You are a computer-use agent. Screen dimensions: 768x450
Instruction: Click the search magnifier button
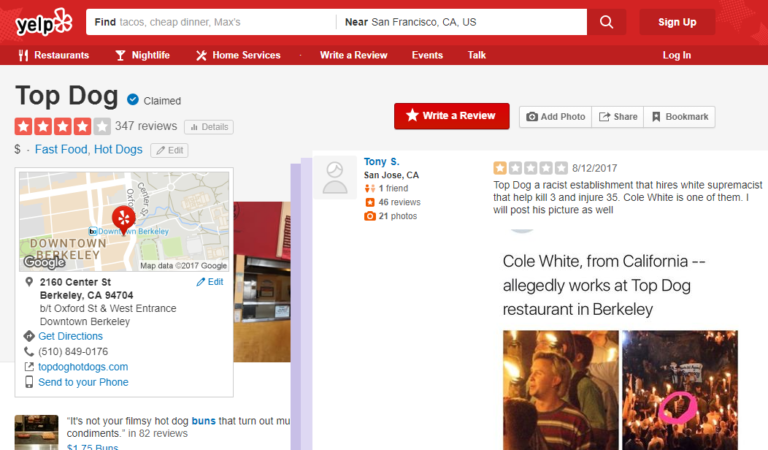[x=606, y=22]
